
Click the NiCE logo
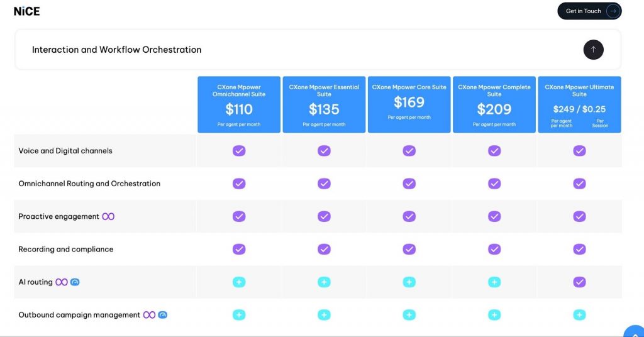[26, 11]
